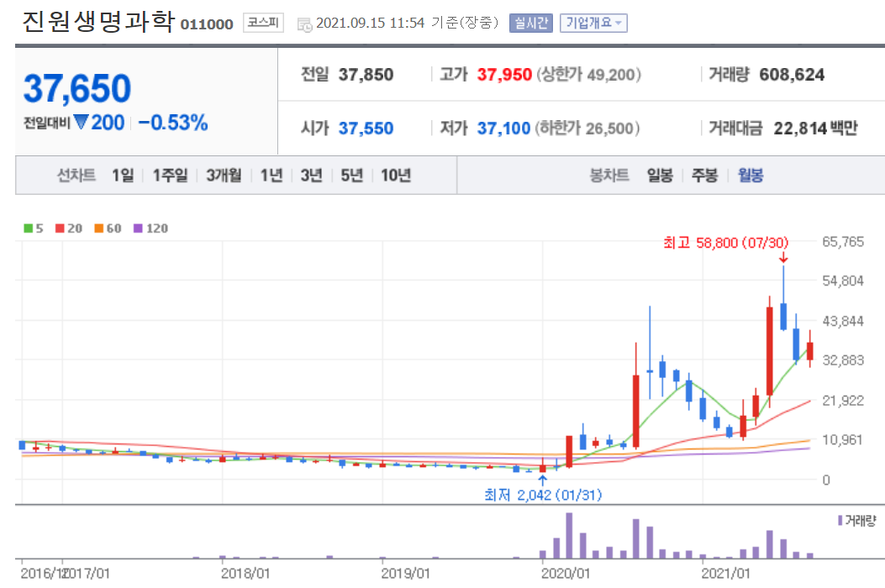Click the 65,765 price axis label
Viewport: 885px width, 588px height.
(x=843, y=242)
